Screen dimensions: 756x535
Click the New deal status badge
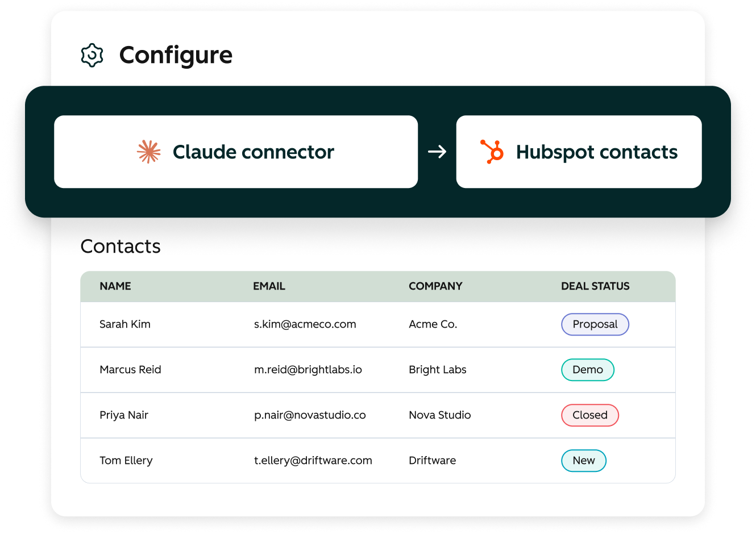(x=584, y=461)
